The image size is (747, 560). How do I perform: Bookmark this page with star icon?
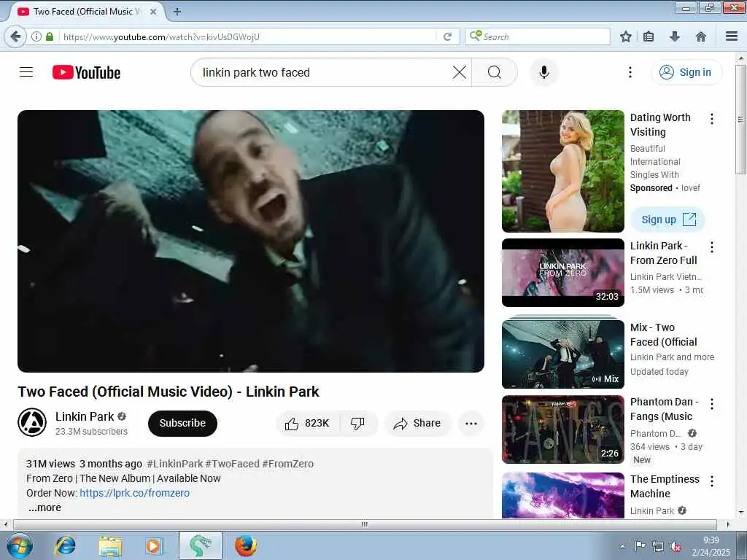[626, 36]
